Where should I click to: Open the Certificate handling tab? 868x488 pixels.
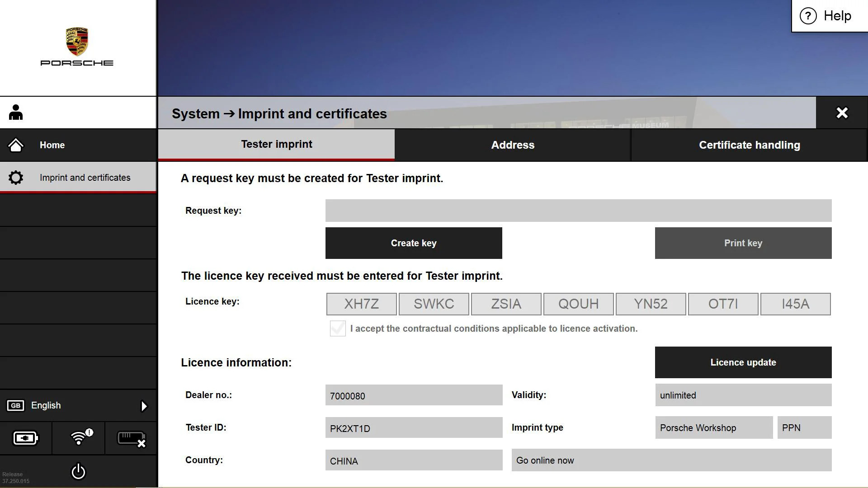[749, 145]
